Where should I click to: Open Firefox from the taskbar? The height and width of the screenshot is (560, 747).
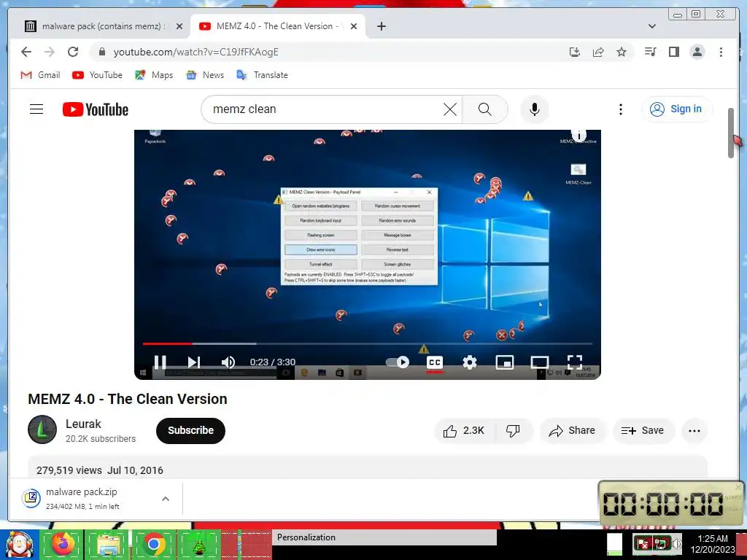point(63,544)
